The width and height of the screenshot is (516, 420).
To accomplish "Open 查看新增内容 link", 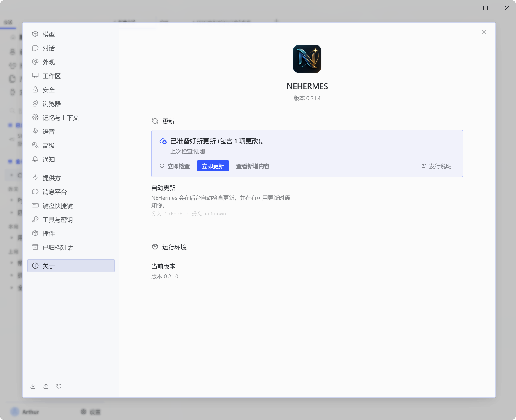I will [253, 166].
